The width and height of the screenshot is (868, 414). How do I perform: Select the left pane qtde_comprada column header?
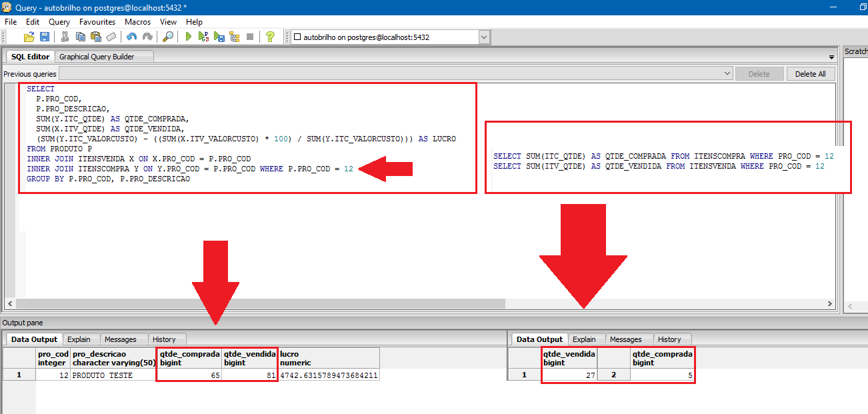click(190, 358)
